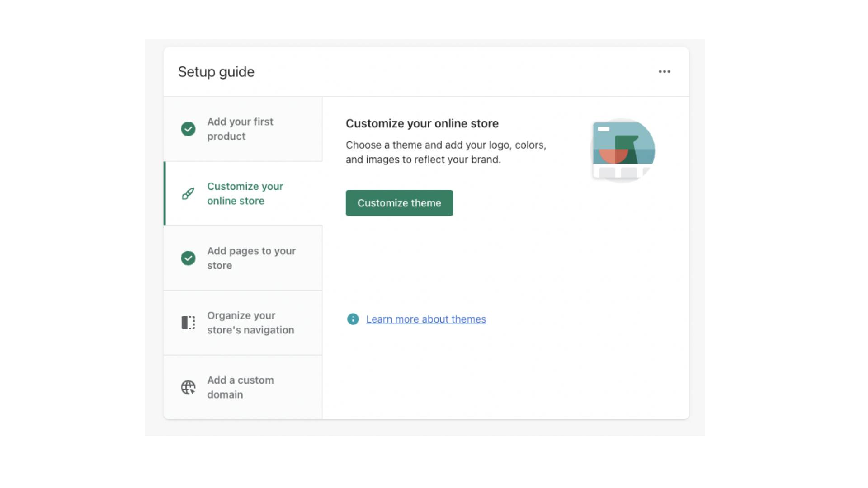The image size is (868, 488).
Task: Click the 'Customize your online store' panel heading
Action: [422, 123]
